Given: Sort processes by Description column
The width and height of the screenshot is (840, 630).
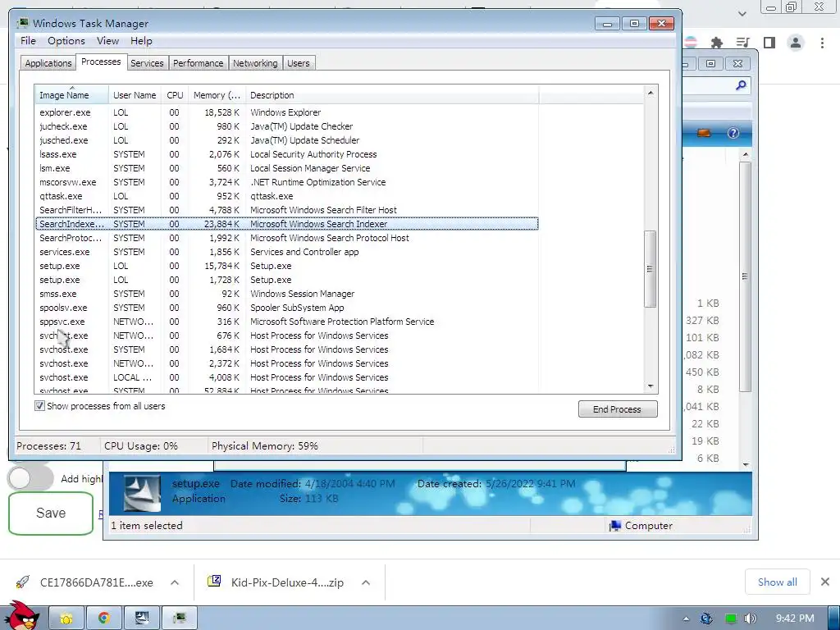Looking at the screenshot, I should (x=392, y=95).
